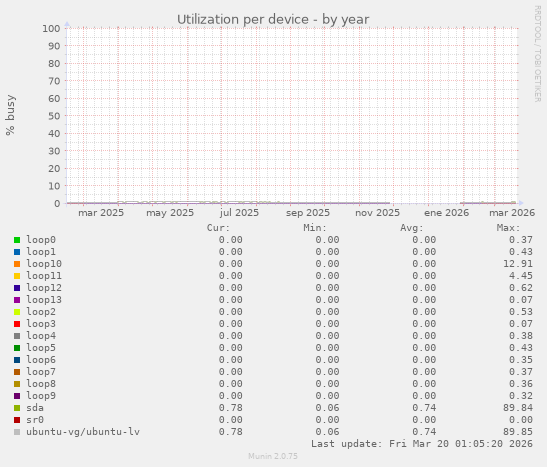Select the 'loop2' legend label
Screen dimensions: 547x467
[x=41, y=312]
